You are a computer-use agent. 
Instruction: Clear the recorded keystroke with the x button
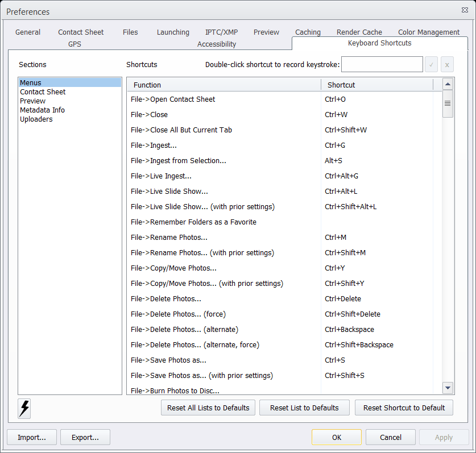click(x=447, y=64)
